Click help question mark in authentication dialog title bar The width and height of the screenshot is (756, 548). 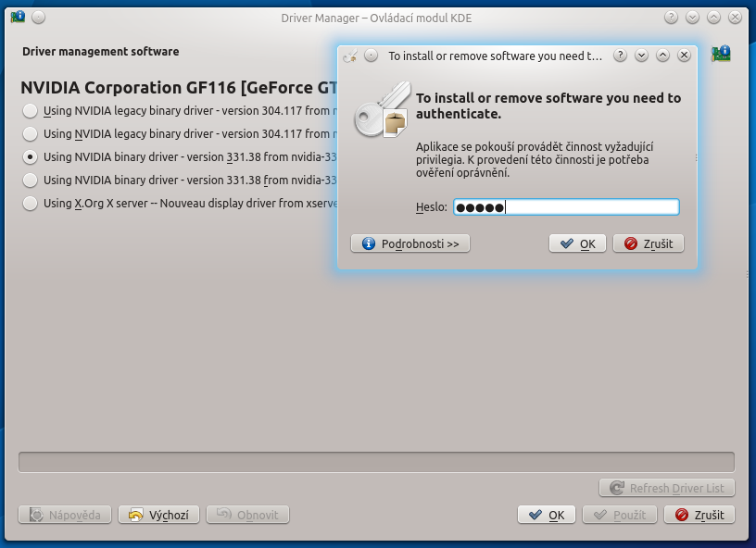(x=620, y=56)
